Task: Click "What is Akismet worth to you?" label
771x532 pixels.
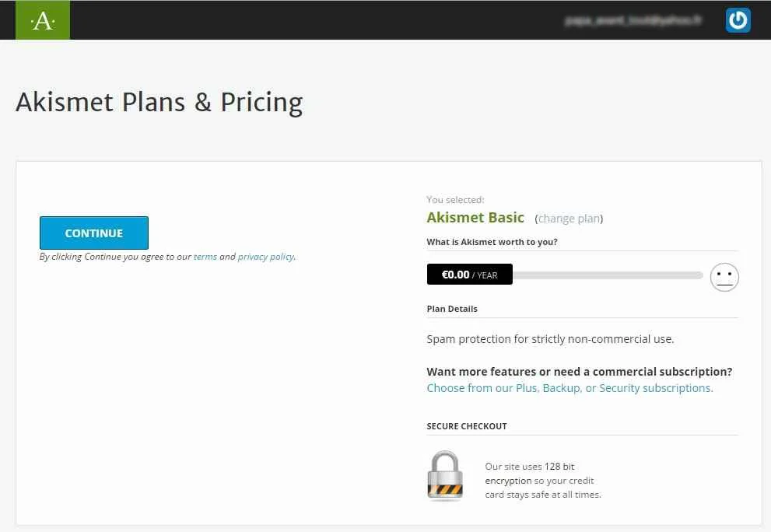Action: [492, 242]
